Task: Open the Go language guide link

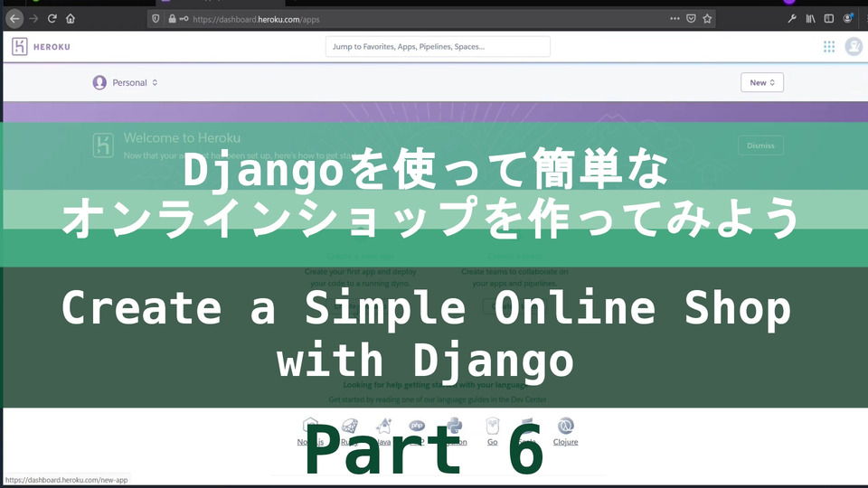Action: (492, 432)
